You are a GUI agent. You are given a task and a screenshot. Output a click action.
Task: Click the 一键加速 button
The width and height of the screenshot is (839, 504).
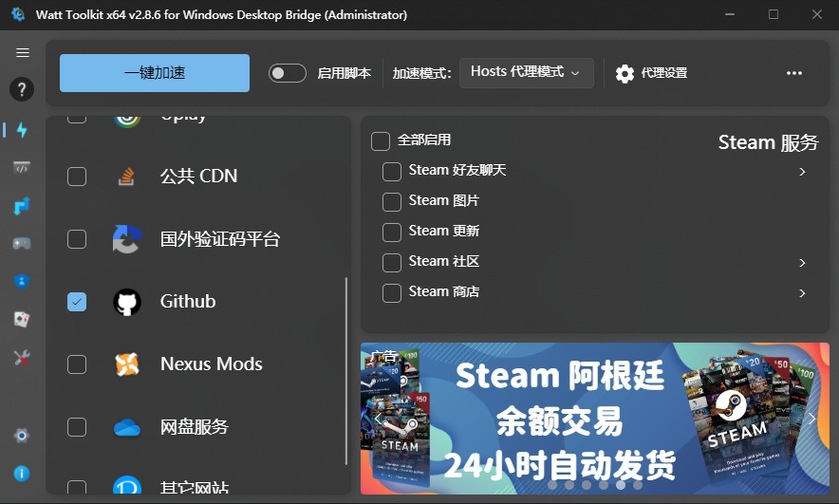[155, 73]
